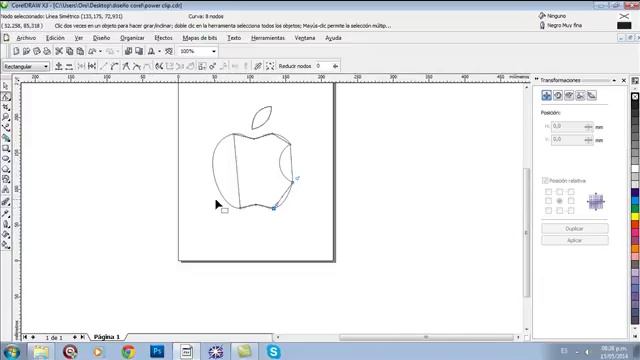Click the Elastic mode icon
This screenshot has width=640, height=360.
[x=258, y=66]
